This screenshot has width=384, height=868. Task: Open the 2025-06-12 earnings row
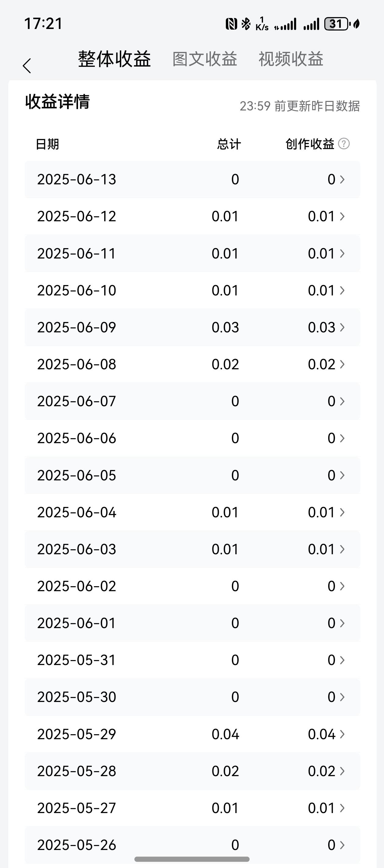193,216
